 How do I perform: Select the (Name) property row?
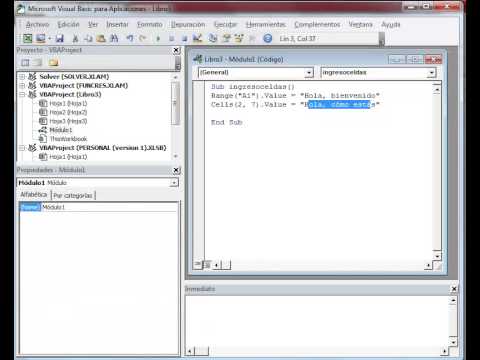[99, 207]
